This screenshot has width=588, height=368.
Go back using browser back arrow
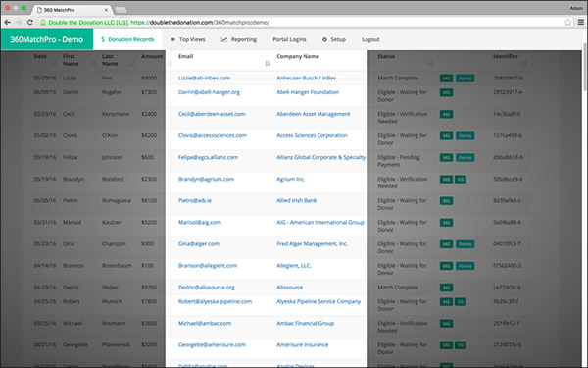(x=7, y=23)
